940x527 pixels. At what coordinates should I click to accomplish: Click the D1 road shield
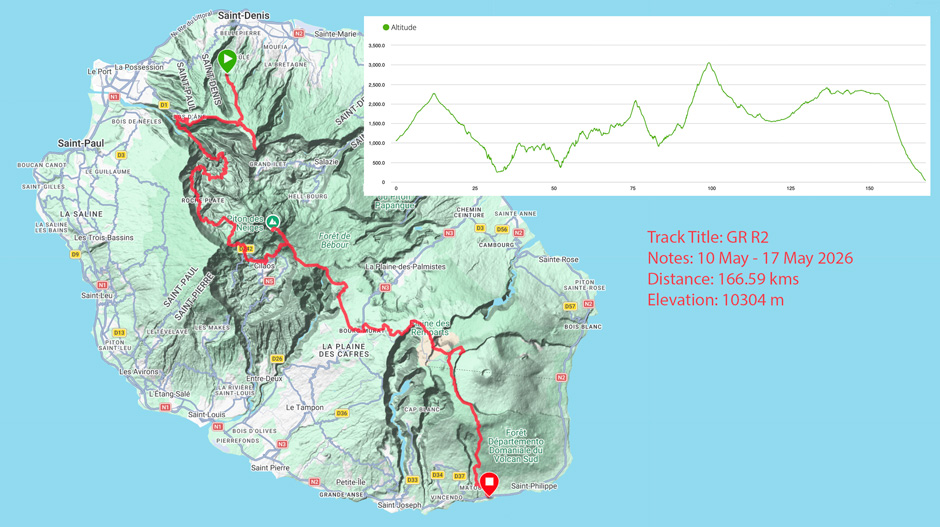[x=164, y=105]
